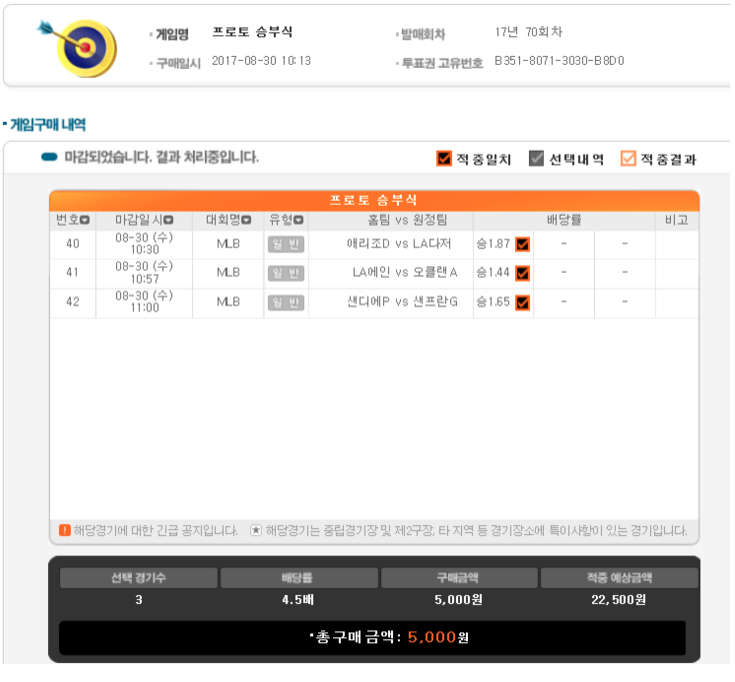The width and height of the screenshot is (735, 682).
Task: Open the 마감일시 column sort dropdown
Action: (169, 220)
